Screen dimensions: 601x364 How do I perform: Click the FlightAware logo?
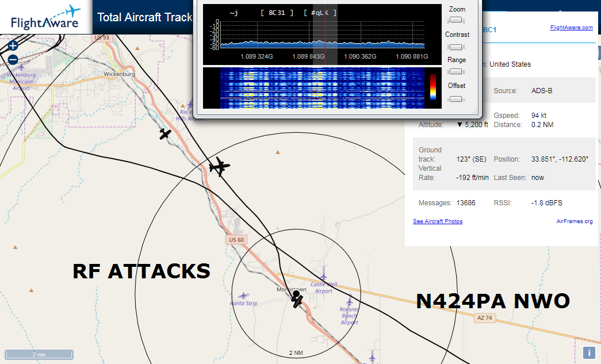click(45, 18)
